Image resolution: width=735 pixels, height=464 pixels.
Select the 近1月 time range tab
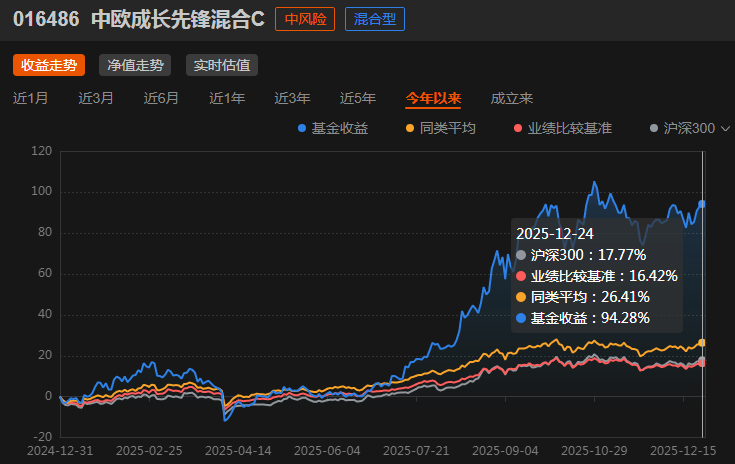tap(30, 98)
